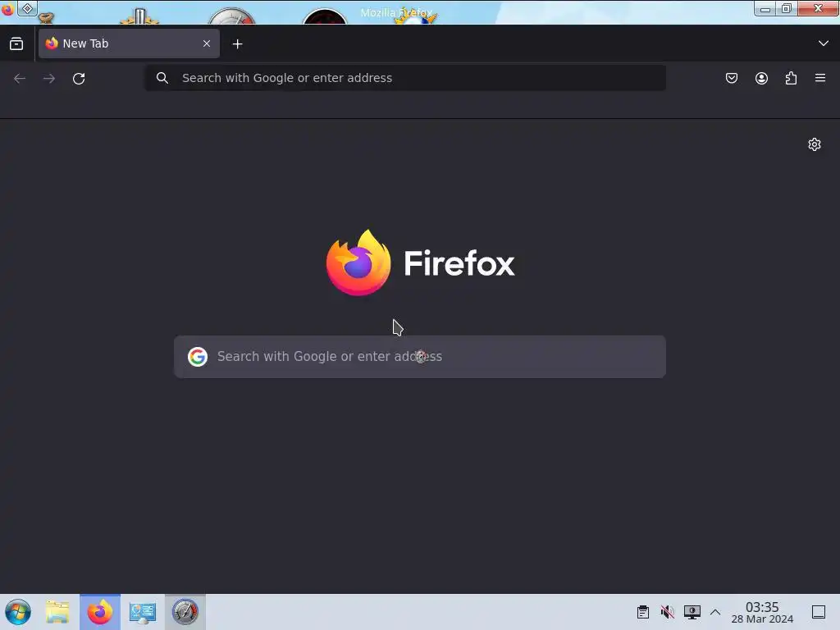Click the address bar magnifier icon
This screenshot has width=840, height=630.
point(162,78)
